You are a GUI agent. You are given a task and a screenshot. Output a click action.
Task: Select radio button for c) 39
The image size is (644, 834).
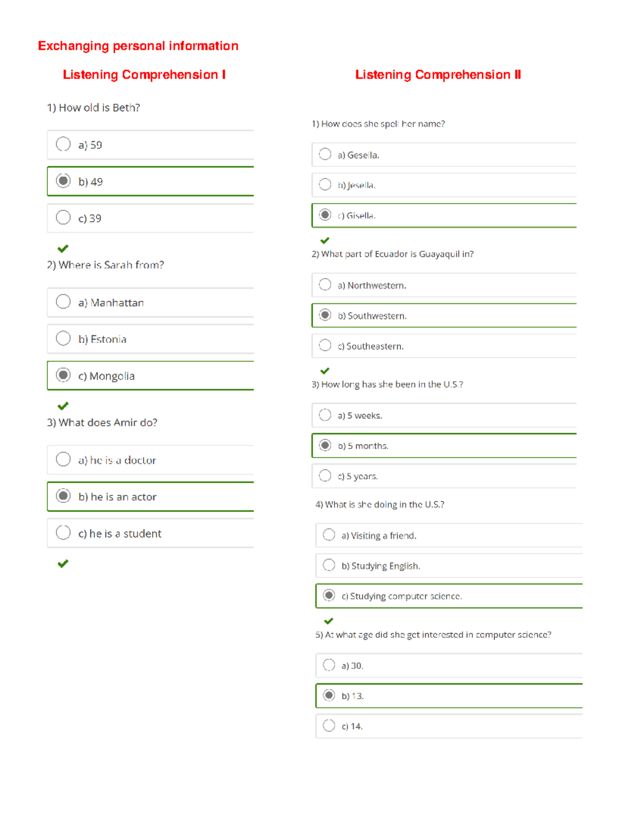point(63,217)
